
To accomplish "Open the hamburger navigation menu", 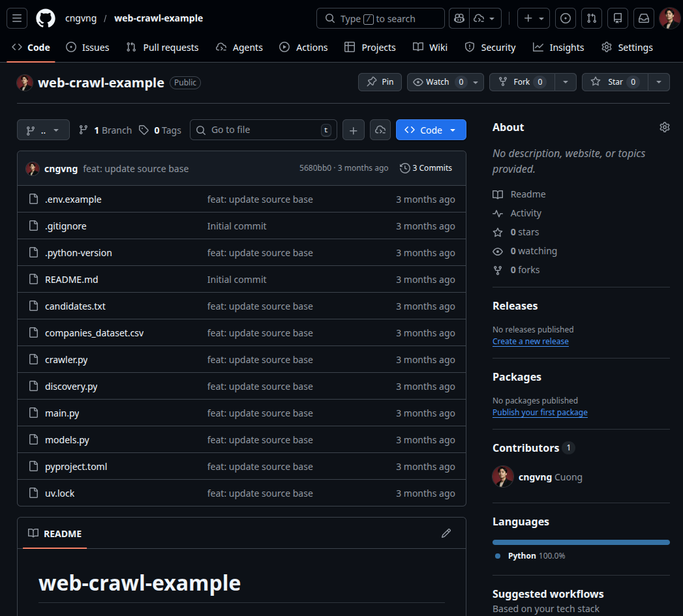I will click(17, 18).
